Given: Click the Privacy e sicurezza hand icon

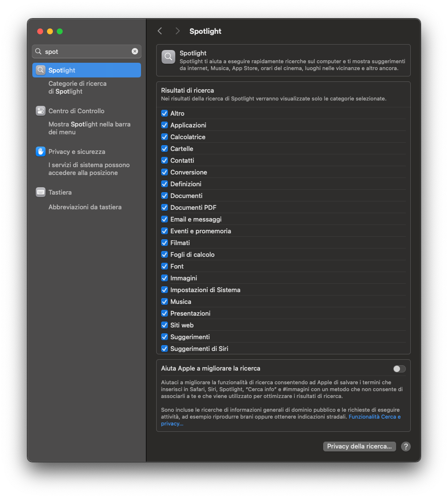Looking at the screenshot, I should tap(41, 151).
